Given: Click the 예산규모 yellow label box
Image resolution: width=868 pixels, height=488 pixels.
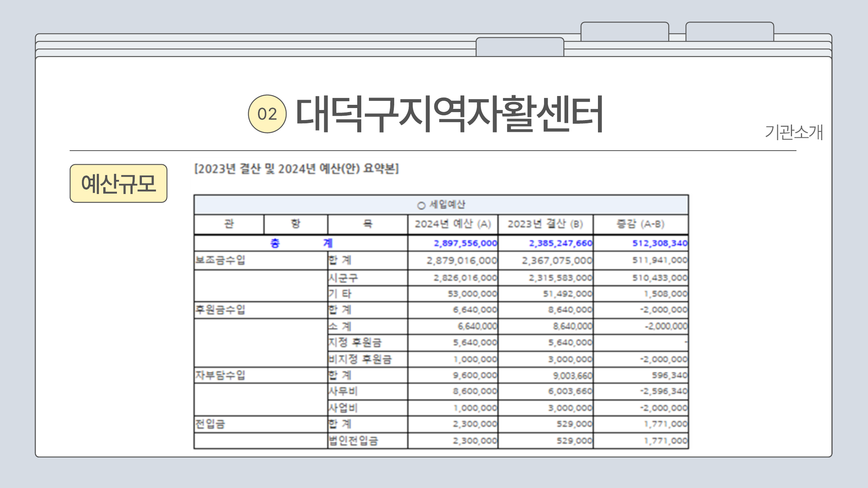Looking at the screenshot, I should click(119, 184).
